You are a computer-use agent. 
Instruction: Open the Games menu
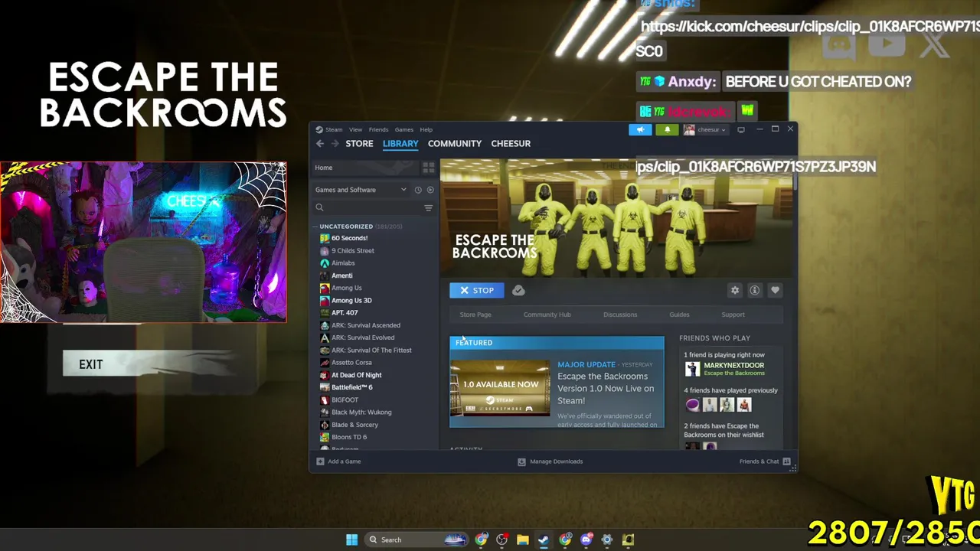403,129
